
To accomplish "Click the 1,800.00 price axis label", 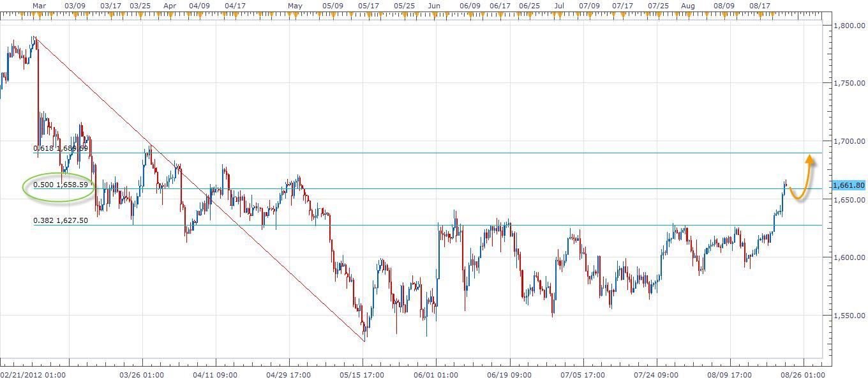I will [849, 26].
